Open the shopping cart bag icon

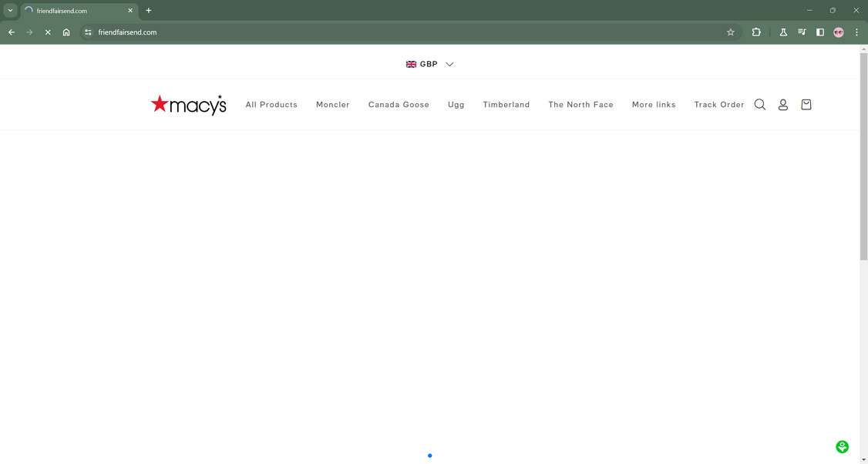click(x=806, y=104)
